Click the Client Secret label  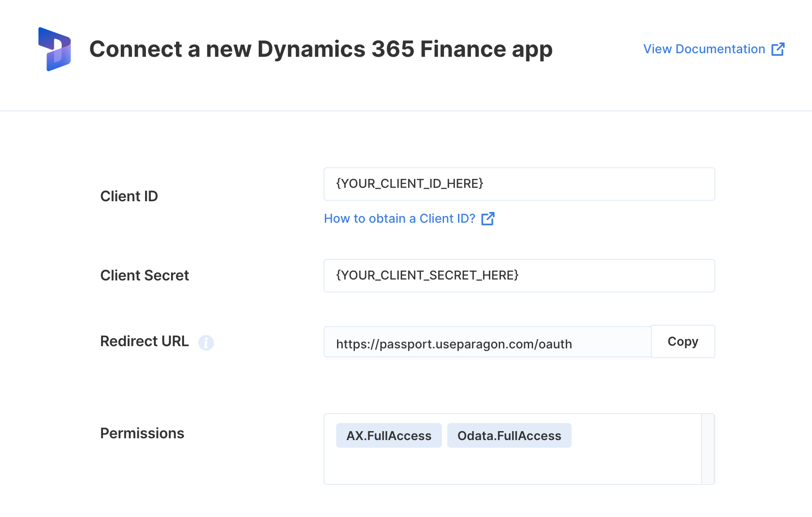(145, 275)
